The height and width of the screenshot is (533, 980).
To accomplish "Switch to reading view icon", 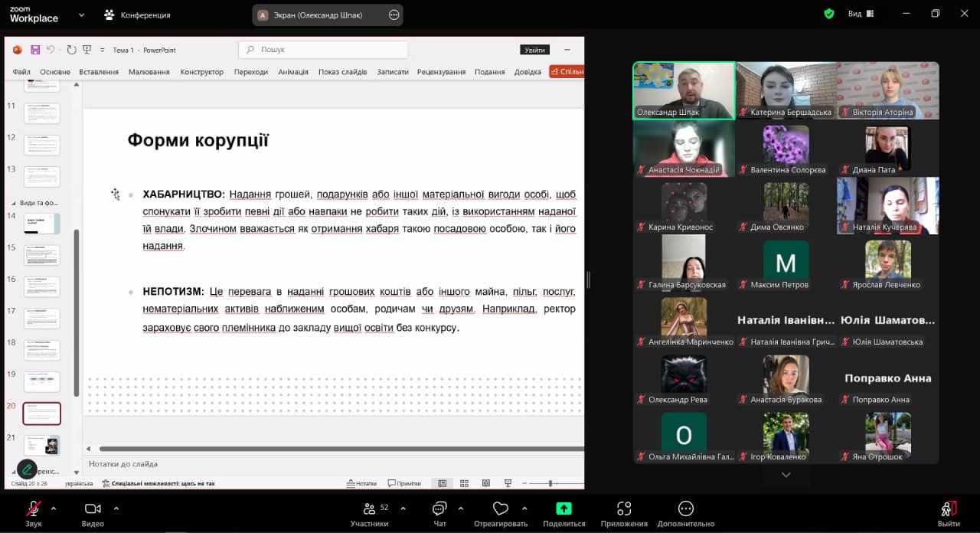I will (x=486, y=484).
